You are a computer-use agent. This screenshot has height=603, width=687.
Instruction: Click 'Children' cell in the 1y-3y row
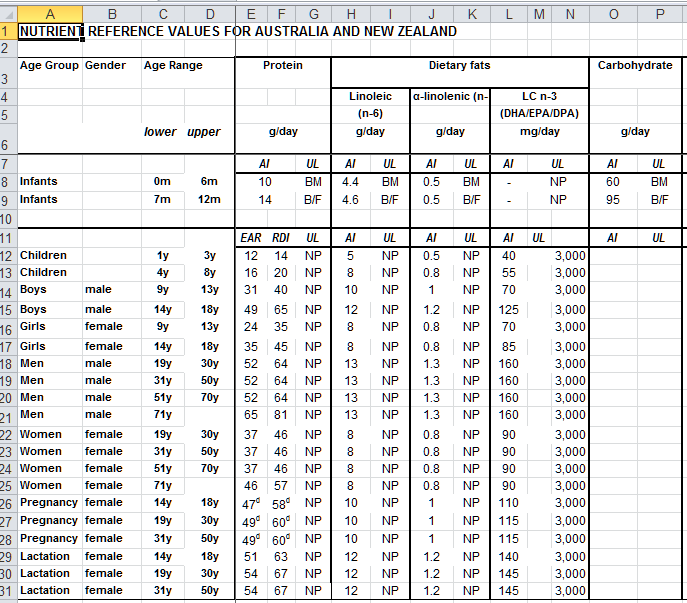(x=50, y=256)
